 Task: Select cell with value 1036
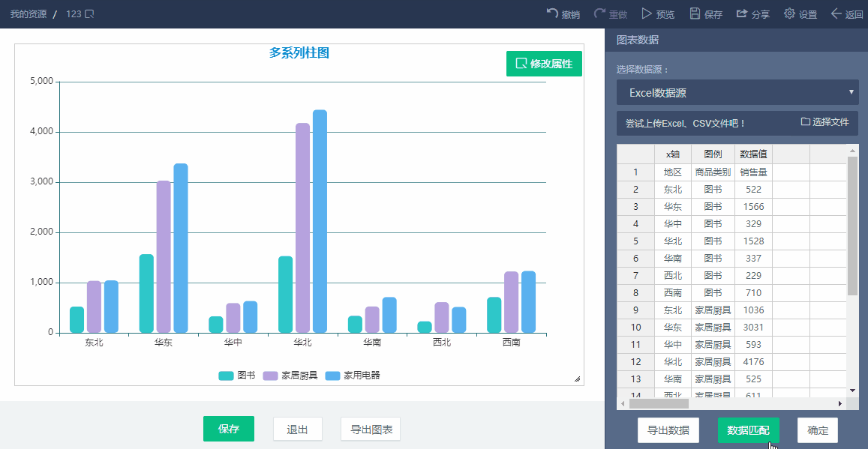(753, 310)
